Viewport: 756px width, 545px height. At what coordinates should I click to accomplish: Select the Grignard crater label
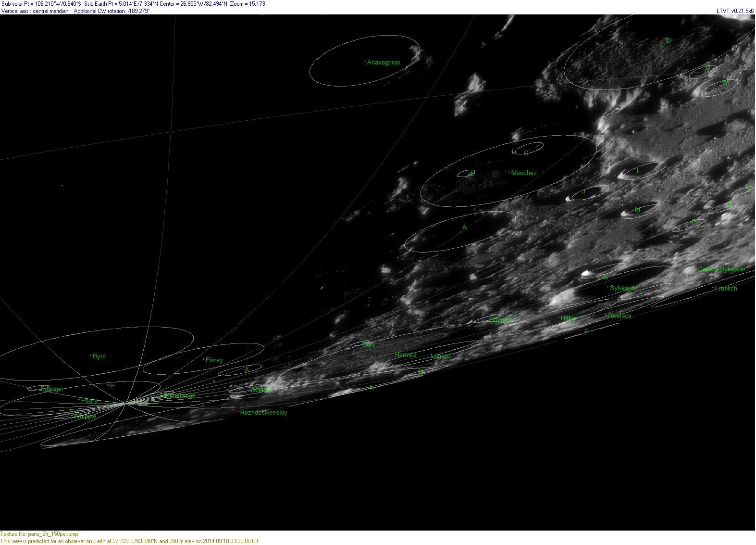pos(501,320)
